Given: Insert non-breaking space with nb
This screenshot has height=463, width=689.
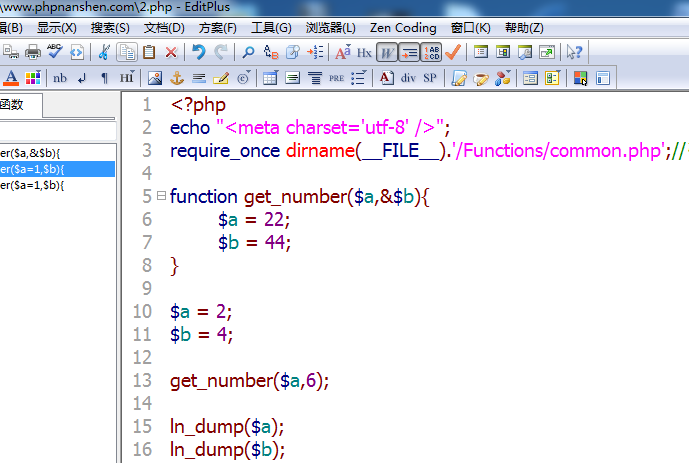Looking at the screenshot, I should coord(60,78).
